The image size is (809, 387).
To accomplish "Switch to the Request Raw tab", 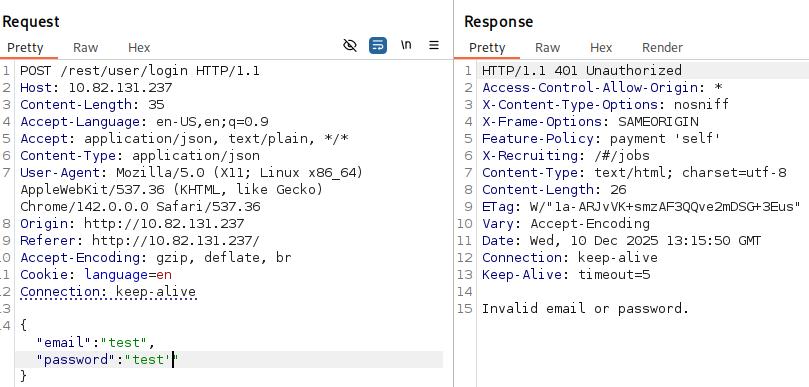I will tap(85, 47).
